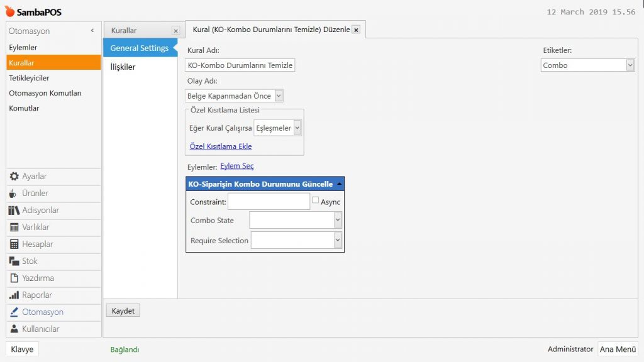Image resolution: width=644 pixels, height=362 pixels.
Task: Open the Combo State dropdown
Action: [338, 221]
